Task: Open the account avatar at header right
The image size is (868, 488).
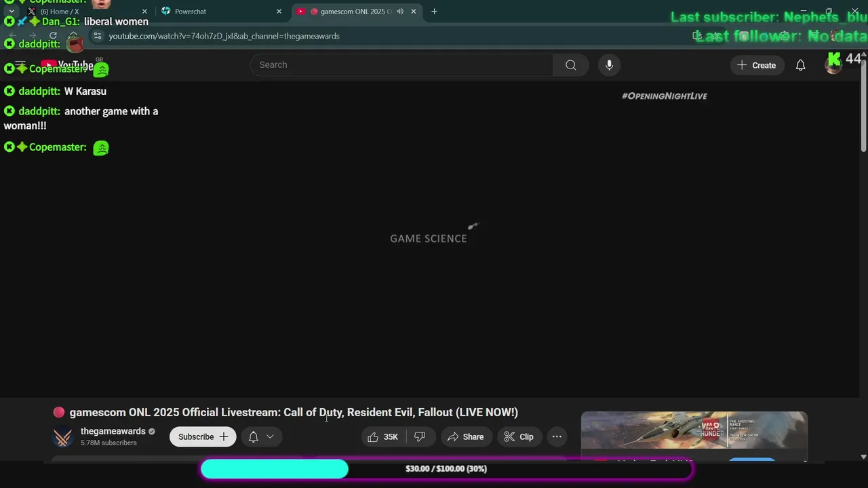Action: (x=833, y=65)
